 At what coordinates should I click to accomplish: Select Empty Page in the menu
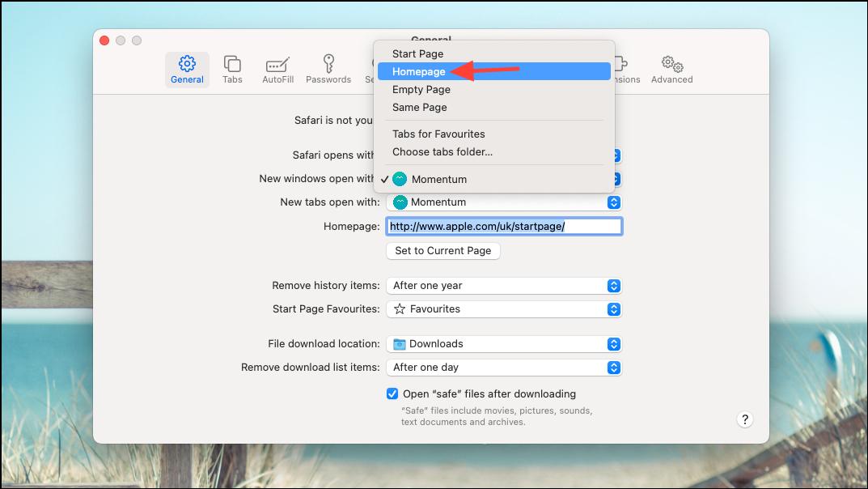coord(421,89)
